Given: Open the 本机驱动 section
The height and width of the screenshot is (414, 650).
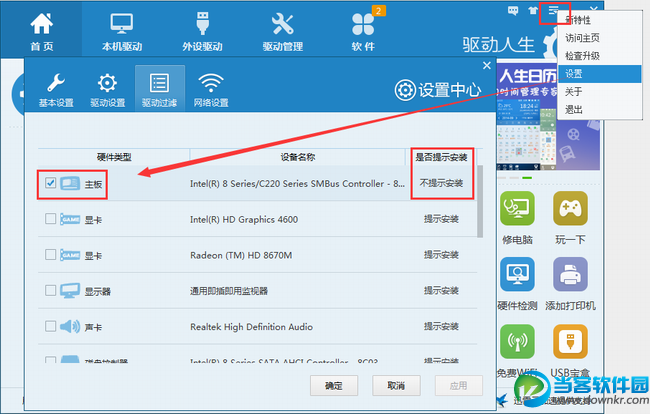Looking at the screenshot, I should pyautogui.click(x=122, y=32).
